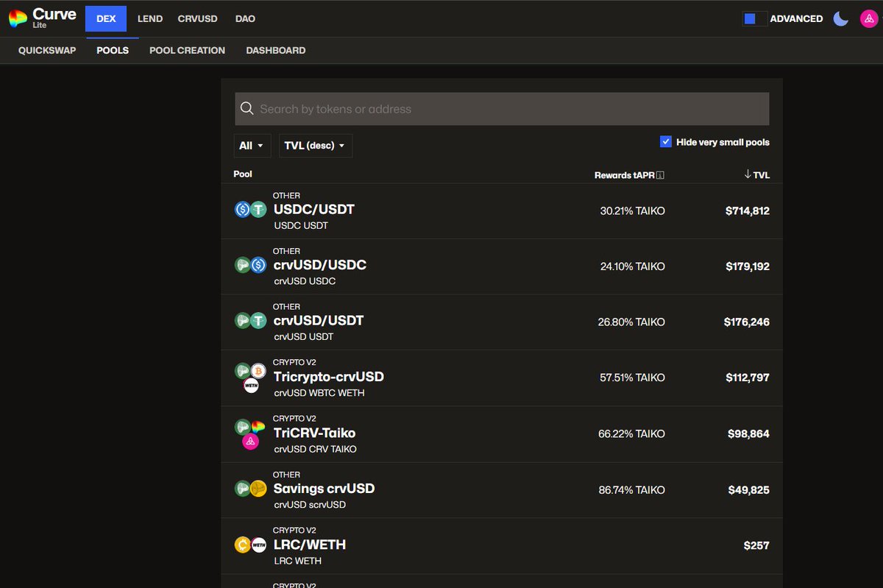Click TAIKO pink icon in TriCRV-Taiko row
Image resolution: width=883 pixels, height=588 pixels.
point(250,442)
